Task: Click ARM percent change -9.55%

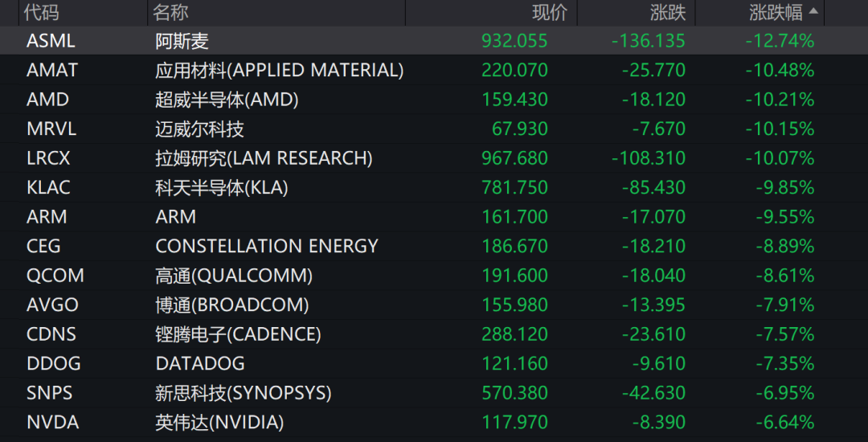Action: coord(785,217)
